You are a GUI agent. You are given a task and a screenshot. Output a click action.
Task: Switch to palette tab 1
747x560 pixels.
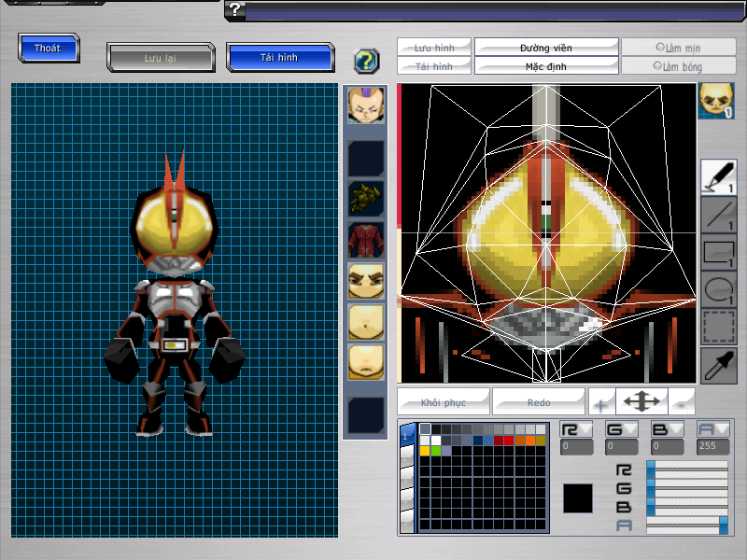click(407, 435)
